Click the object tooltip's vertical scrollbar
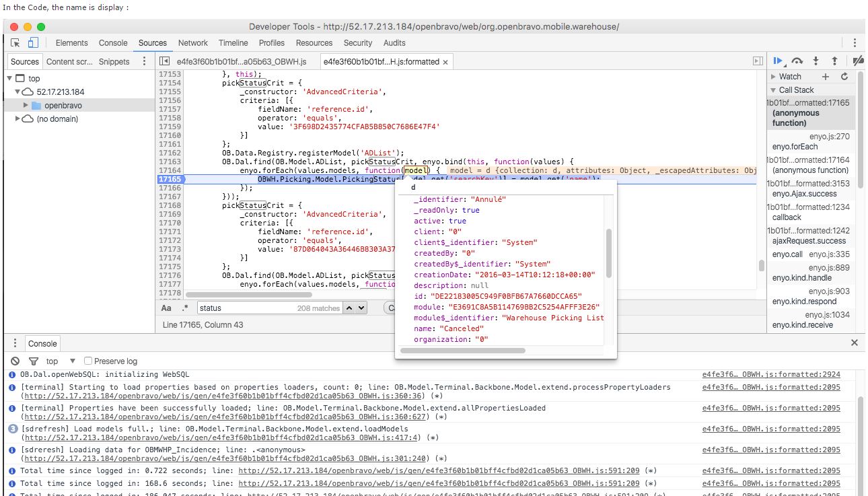 609,252
